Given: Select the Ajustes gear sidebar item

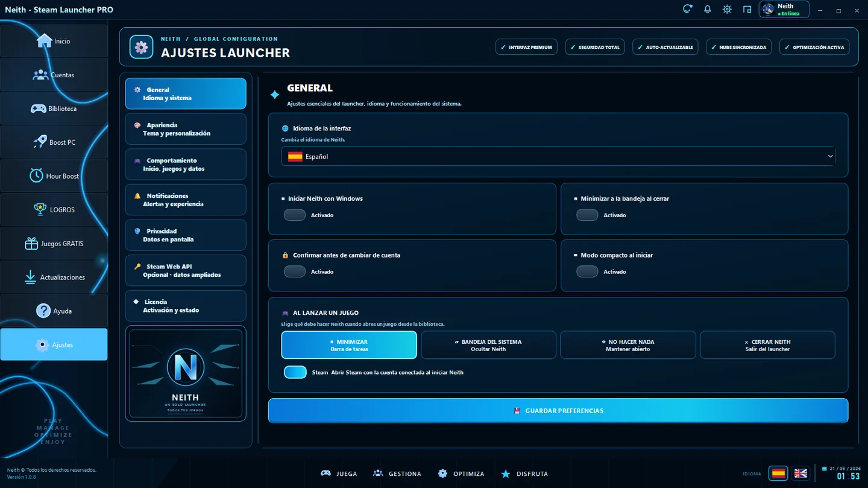Looking at the screenshot, I should (x=54, y=344).
